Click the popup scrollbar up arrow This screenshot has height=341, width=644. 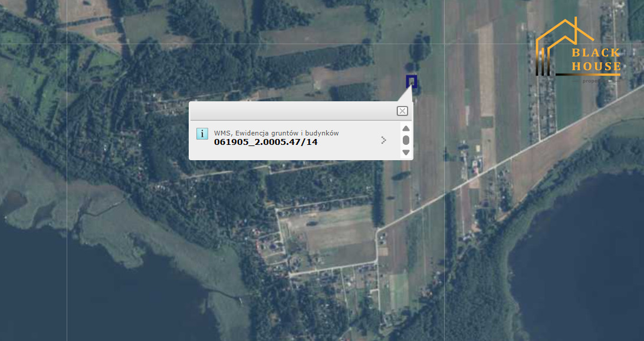pos(406,128)
